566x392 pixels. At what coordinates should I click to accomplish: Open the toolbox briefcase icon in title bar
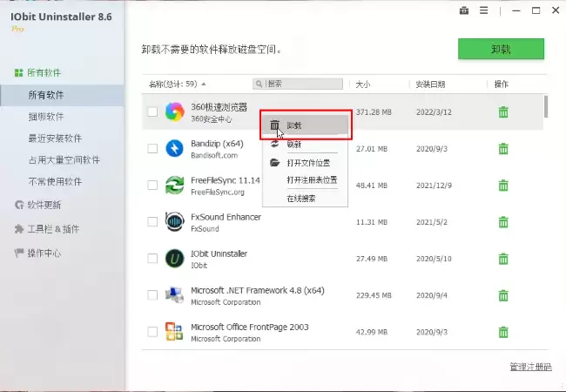point(464,10)
